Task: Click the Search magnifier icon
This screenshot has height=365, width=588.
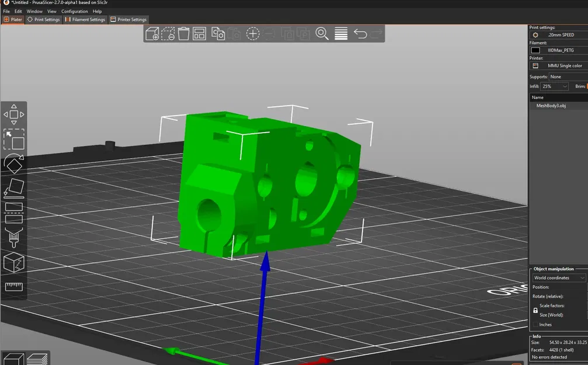Action: click(x=322, y=34)
